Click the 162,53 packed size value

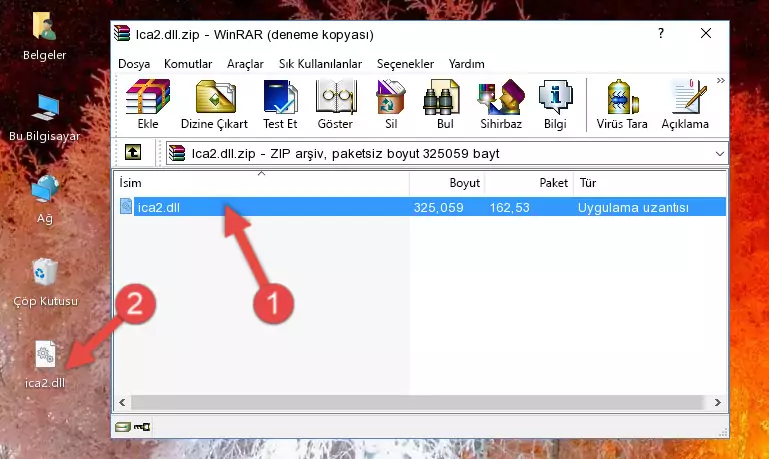(510, 207)
